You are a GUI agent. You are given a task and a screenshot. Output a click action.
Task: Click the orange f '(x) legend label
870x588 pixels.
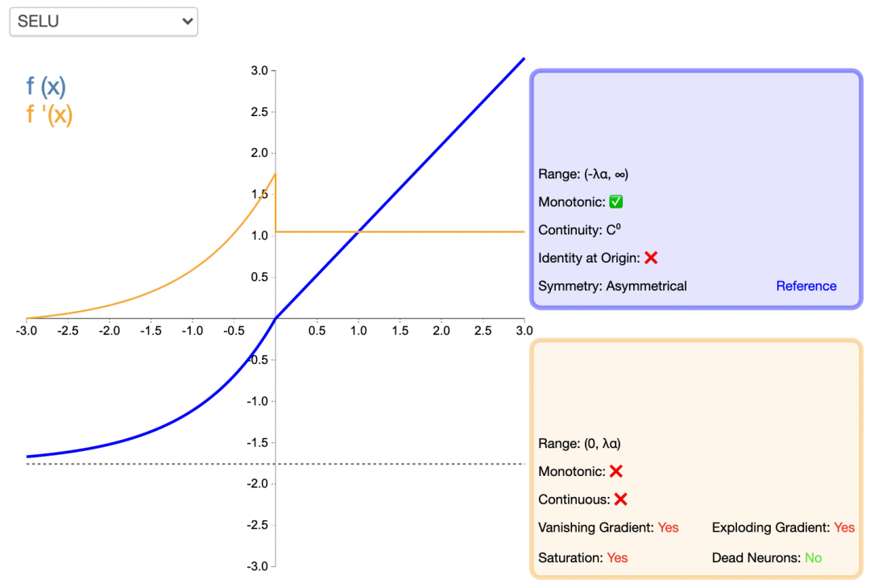click(x=49, y=114)
